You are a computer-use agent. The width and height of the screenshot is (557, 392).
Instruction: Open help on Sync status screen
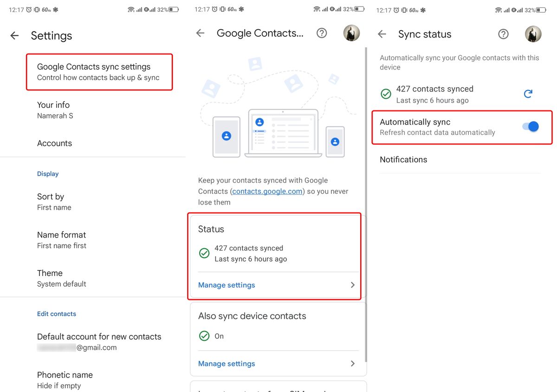503,34
